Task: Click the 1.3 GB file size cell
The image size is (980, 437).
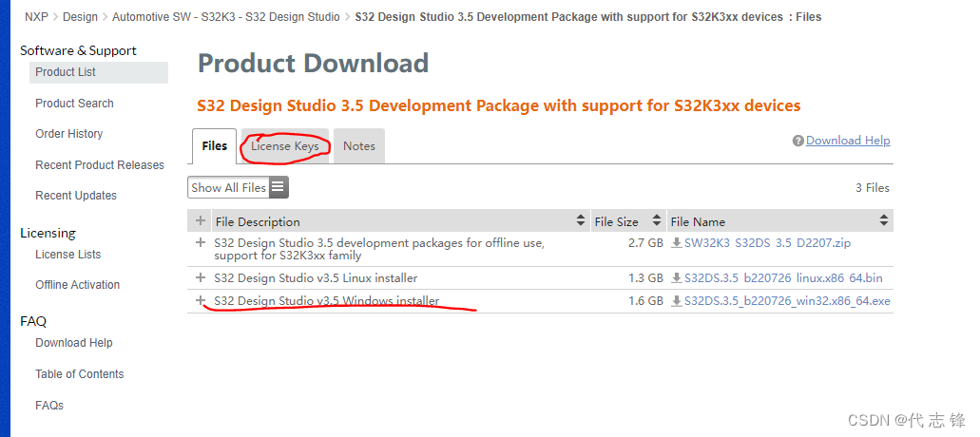Action: 645,277
